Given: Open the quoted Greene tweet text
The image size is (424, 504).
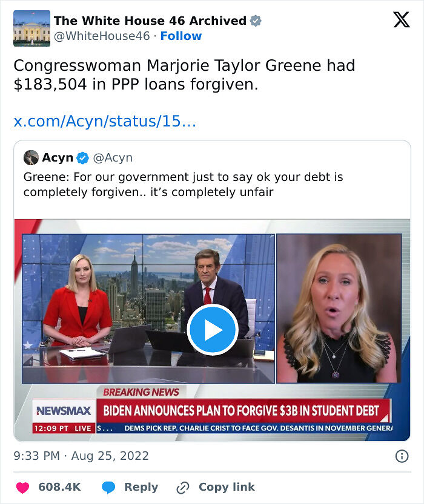Looking at the screenshot, I should [184, 185].
